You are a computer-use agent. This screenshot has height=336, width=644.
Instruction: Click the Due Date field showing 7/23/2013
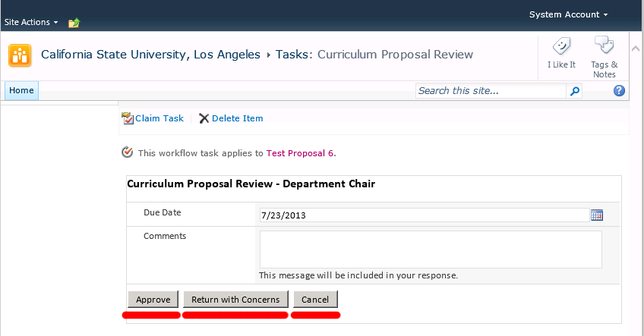pyautogui.click(x=423, y=215)
